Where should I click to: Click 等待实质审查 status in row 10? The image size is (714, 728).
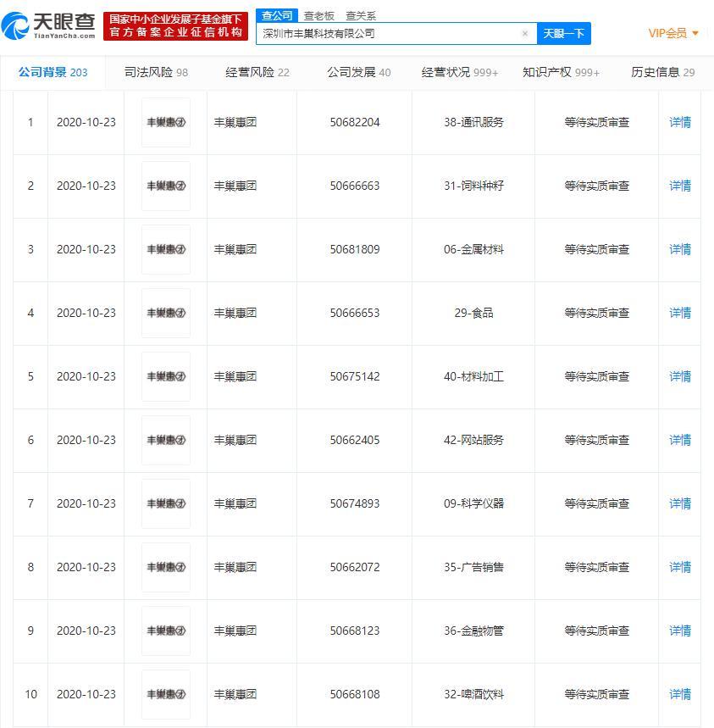click(596, 695)
